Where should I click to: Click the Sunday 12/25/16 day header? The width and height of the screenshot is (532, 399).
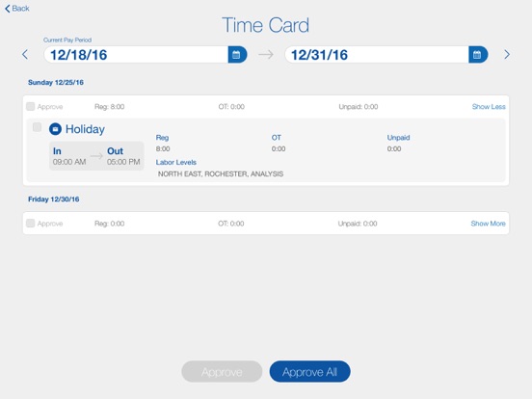click(56, 83)
